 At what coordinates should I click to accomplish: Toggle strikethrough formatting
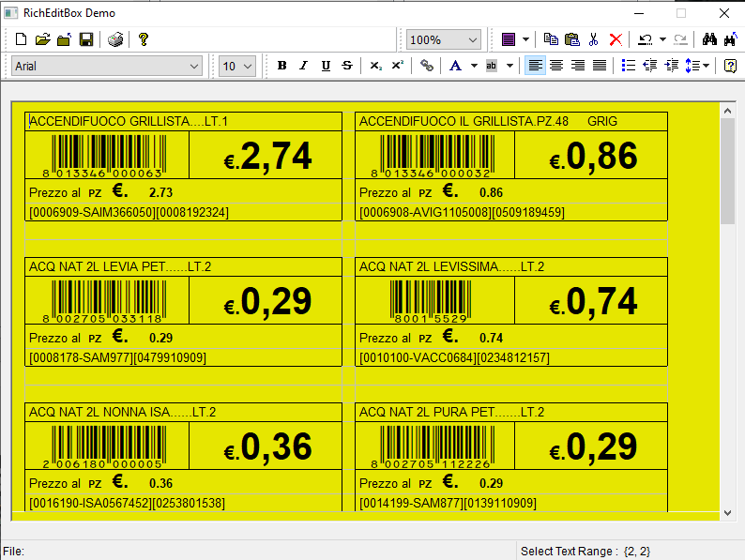coord(347,66)
